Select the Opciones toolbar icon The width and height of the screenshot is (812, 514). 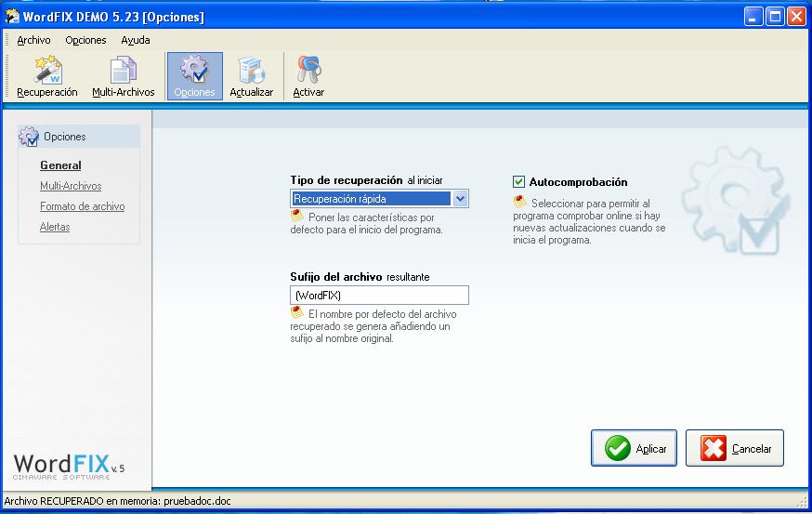point(195,76)
